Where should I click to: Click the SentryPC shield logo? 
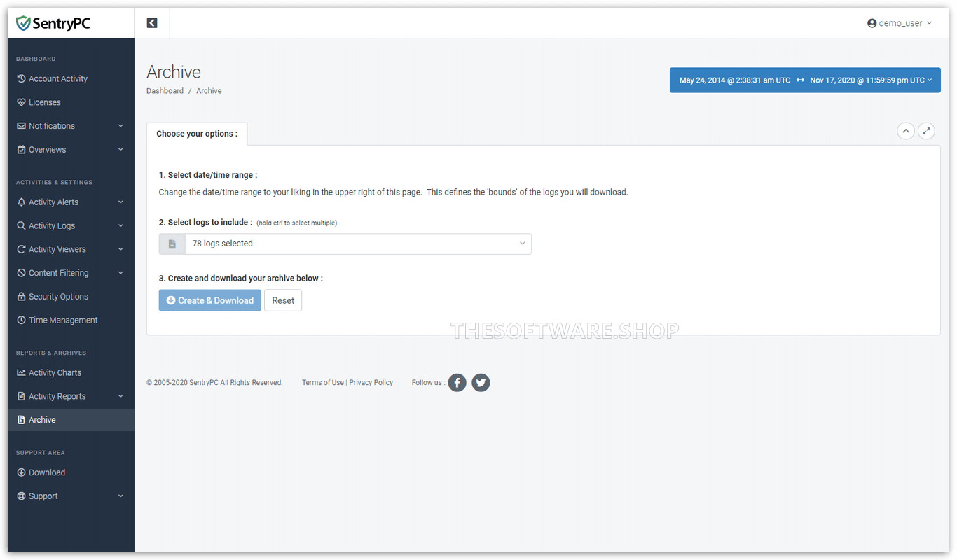click(x=24, y=24)
